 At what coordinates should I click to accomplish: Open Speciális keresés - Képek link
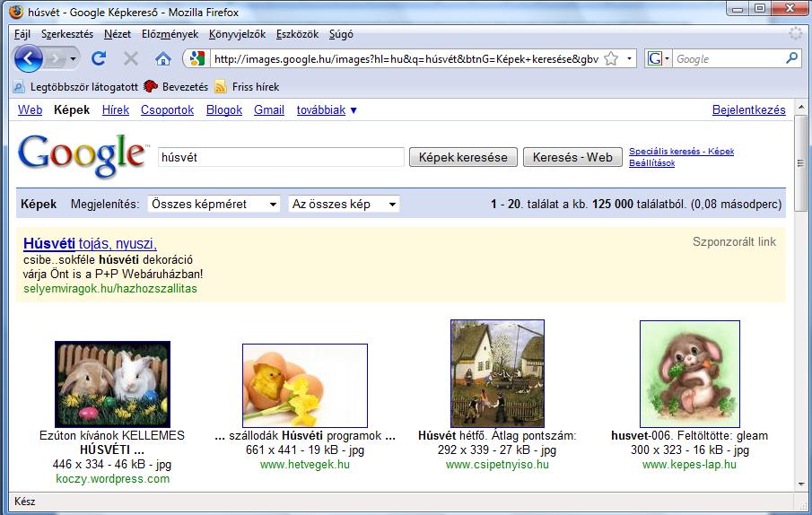tap(682, 151)
